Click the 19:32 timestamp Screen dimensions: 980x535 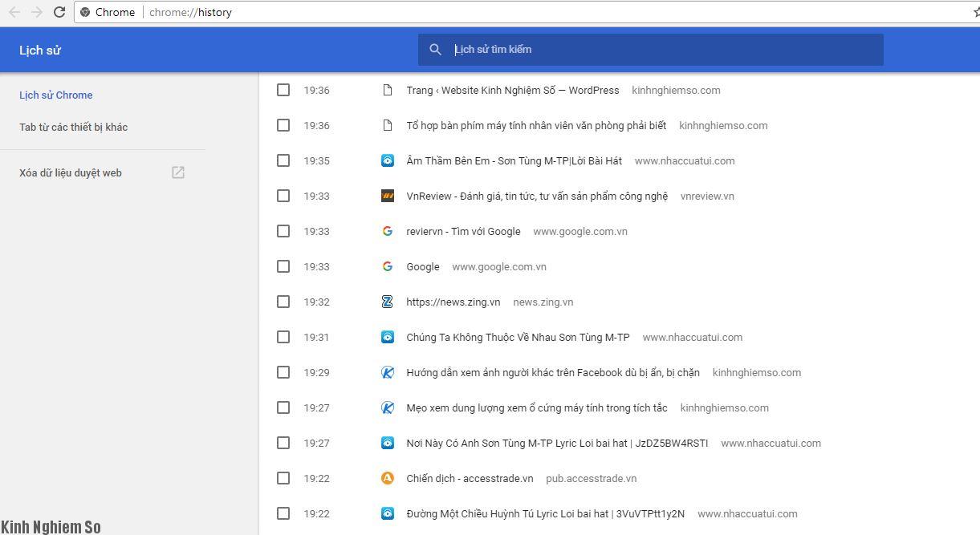click(316, 302)
